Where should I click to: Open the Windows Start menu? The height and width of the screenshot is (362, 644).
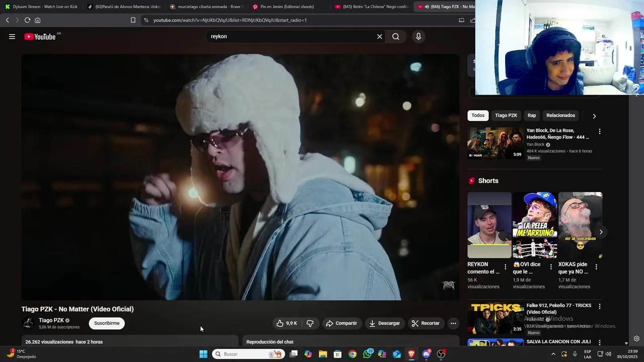(203, 354)
